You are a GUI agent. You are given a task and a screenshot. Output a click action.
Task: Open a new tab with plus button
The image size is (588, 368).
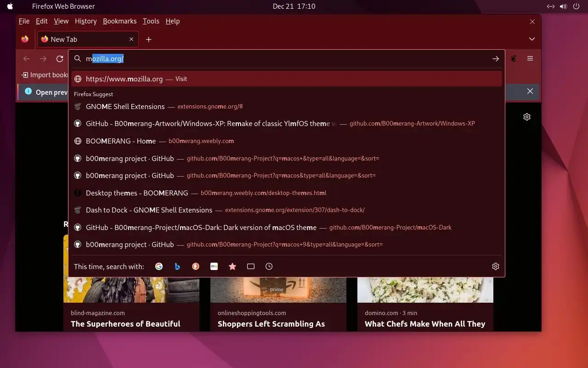tap(148, 40)
